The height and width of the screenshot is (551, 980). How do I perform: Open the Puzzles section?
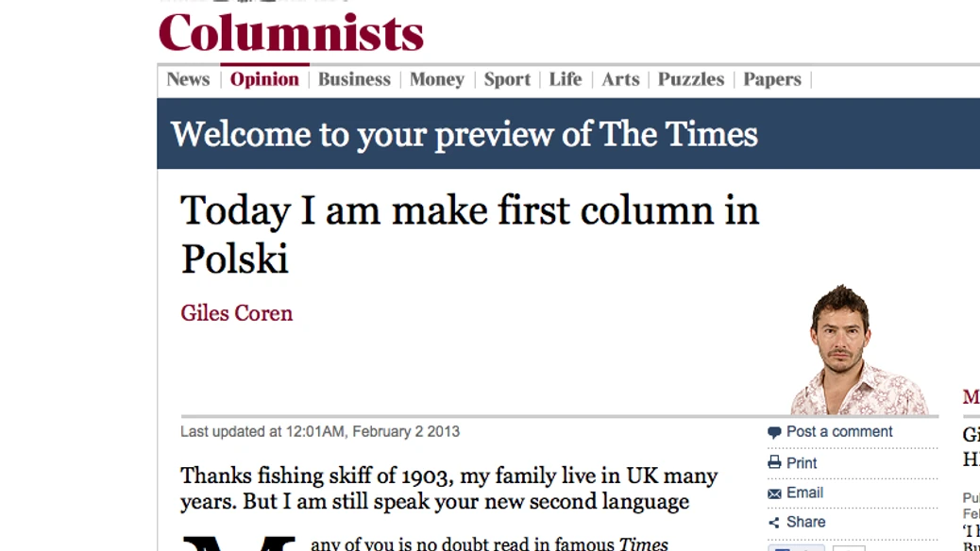[x=691, y=79]
